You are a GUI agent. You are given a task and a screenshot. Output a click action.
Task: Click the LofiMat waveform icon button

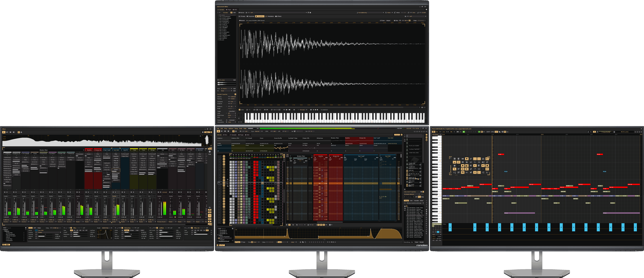point(179,228)
